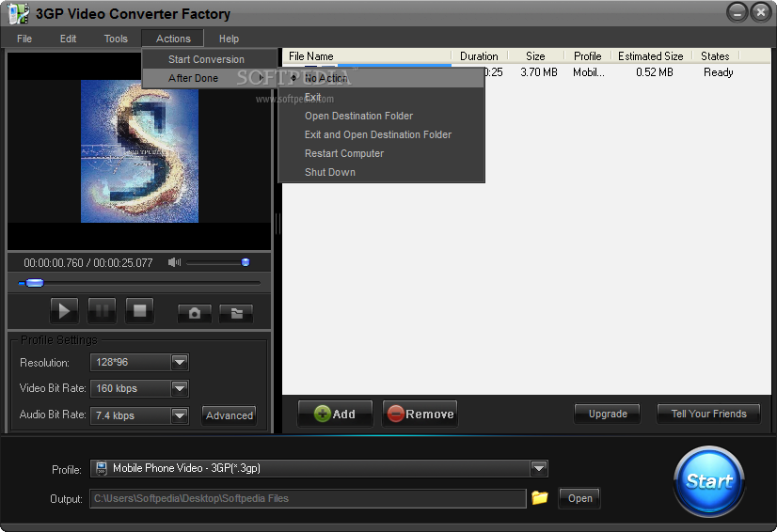Click the green plus Add button

click(336, 414)
